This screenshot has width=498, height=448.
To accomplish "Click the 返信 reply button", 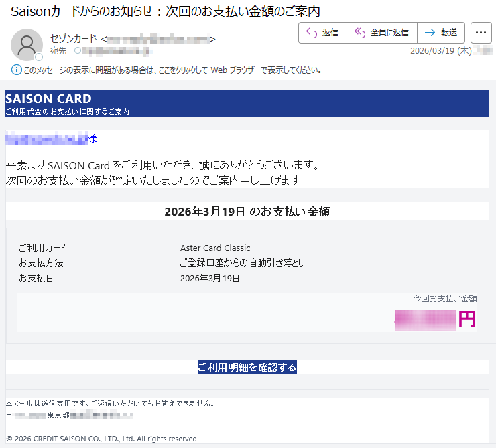I will click(322, 33).
